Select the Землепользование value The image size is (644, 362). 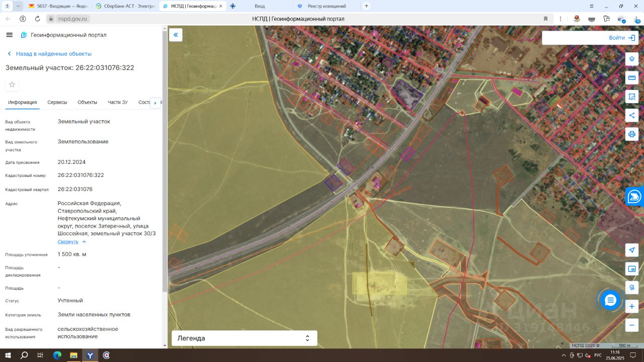(83, 142)
